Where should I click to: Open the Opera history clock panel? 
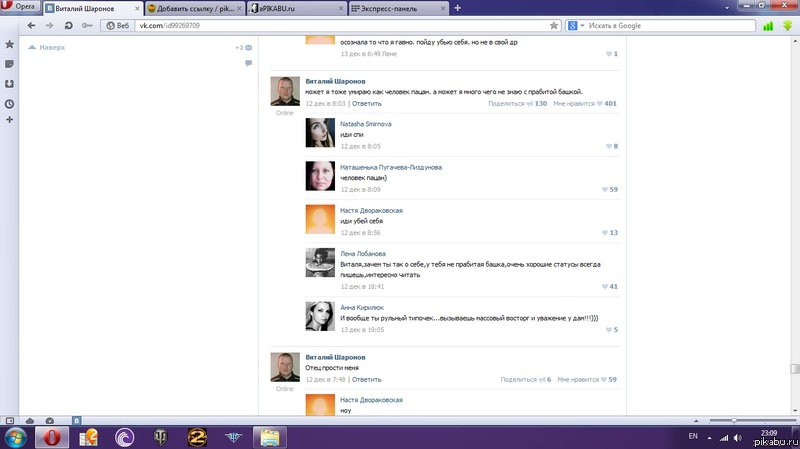click(x=9, y=103)
